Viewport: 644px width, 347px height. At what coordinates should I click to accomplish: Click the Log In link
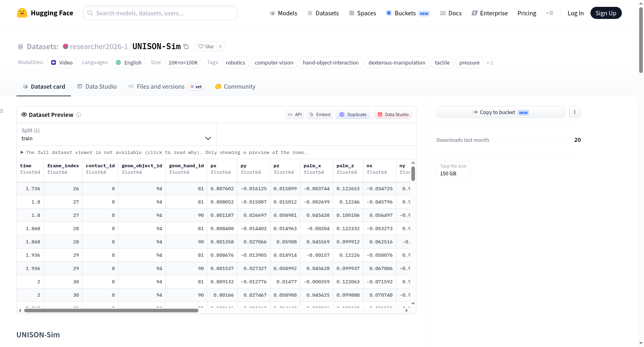[x=576, y=13]
